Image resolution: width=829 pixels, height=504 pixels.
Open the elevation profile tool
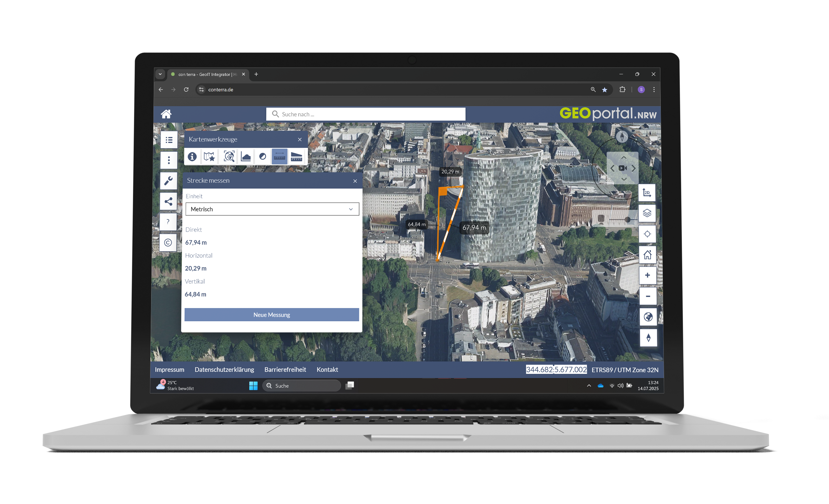point(246,157)
